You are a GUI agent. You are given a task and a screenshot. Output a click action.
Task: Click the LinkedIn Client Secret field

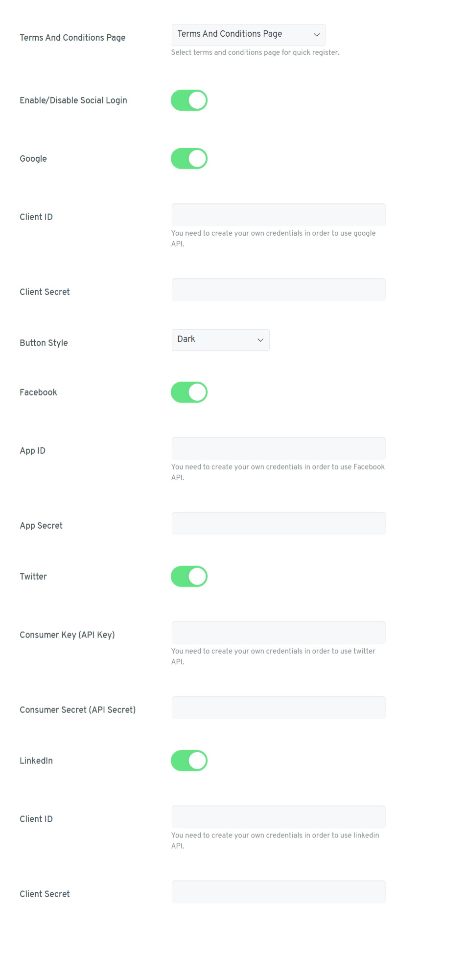tap(279, 892)
